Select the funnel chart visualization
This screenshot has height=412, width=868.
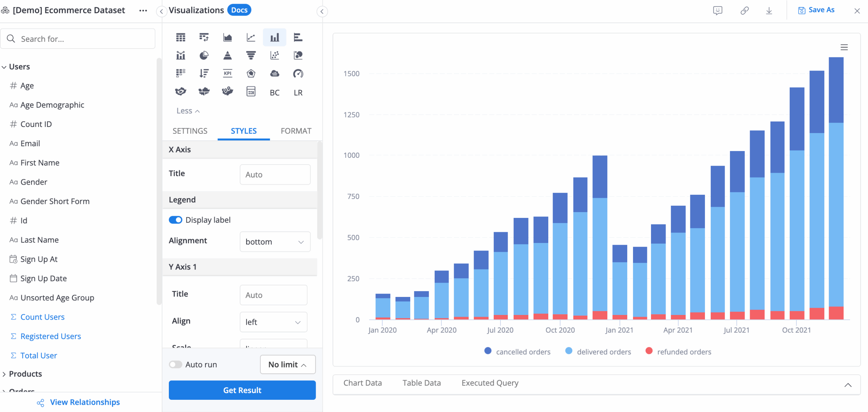tap(251, 55)
